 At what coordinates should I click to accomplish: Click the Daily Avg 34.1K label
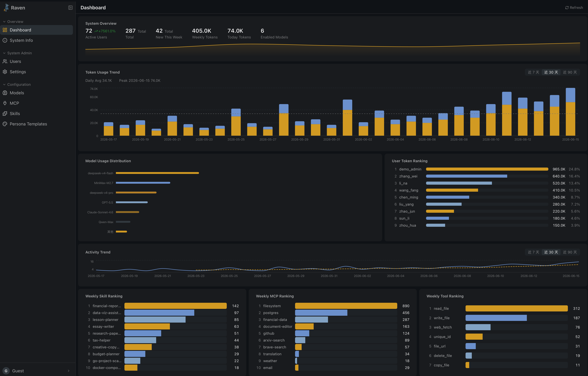(98, 80)
